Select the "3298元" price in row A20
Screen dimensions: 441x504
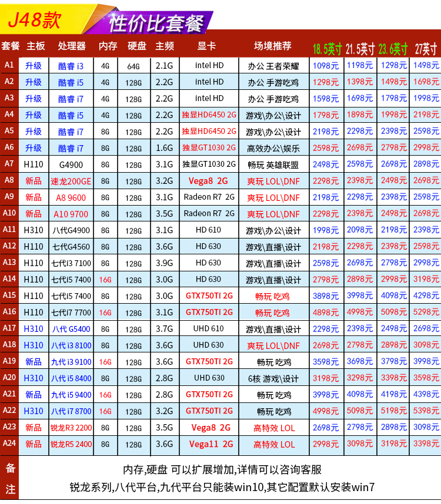pyautogui.click(x=360, y=378)
